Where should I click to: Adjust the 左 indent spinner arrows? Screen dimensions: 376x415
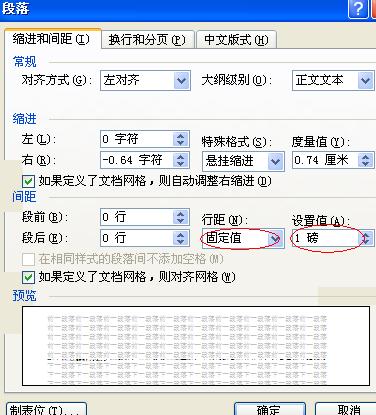[x=181, y=139]
